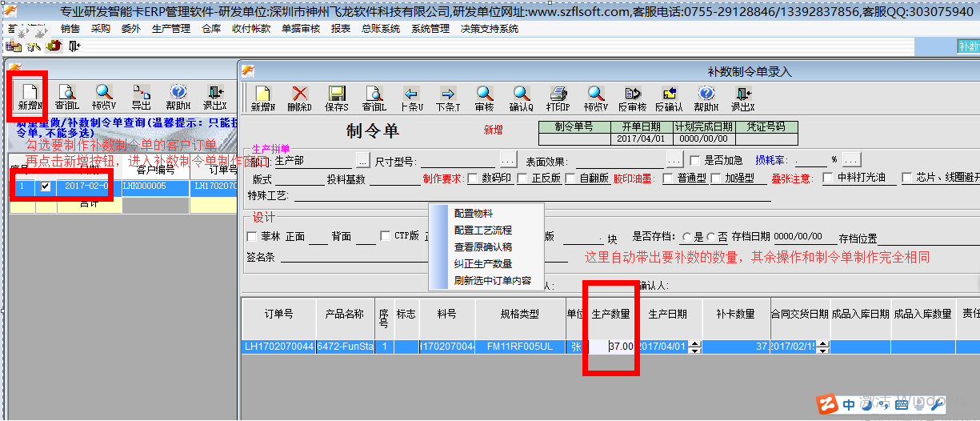
Task: Click first icon in main toolbar below menu
Action: tap(13, 46)
